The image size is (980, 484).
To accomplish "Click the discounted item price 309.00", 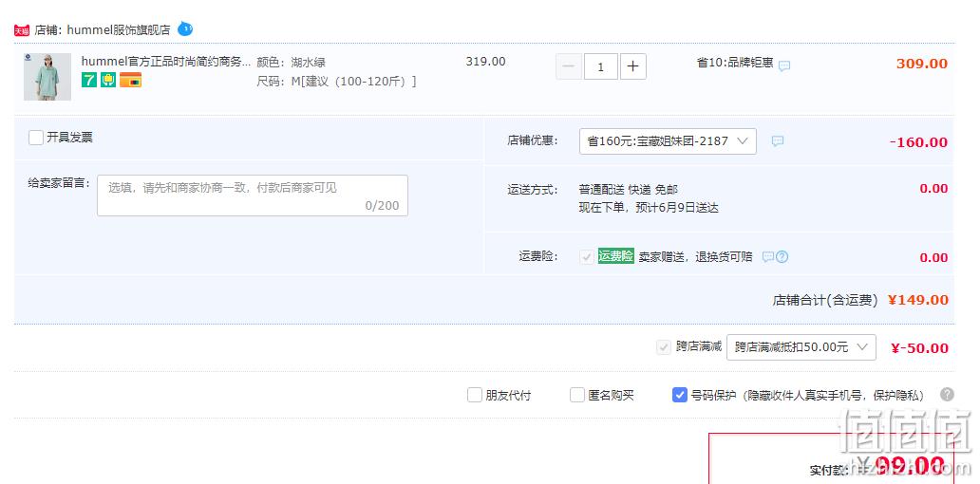I will (922, 64).
